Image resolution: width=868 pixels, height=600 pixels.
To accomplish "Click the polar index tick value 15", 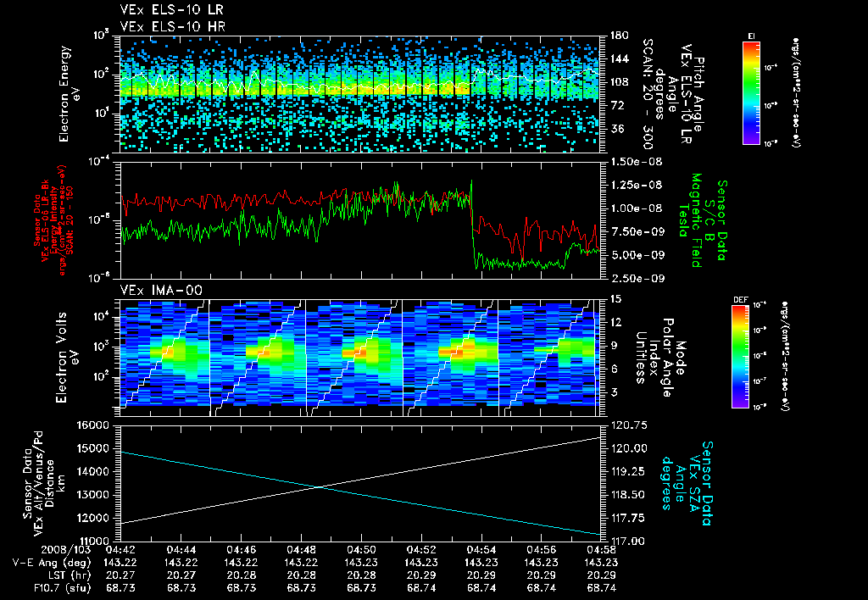I will click(x=615, y=299).
